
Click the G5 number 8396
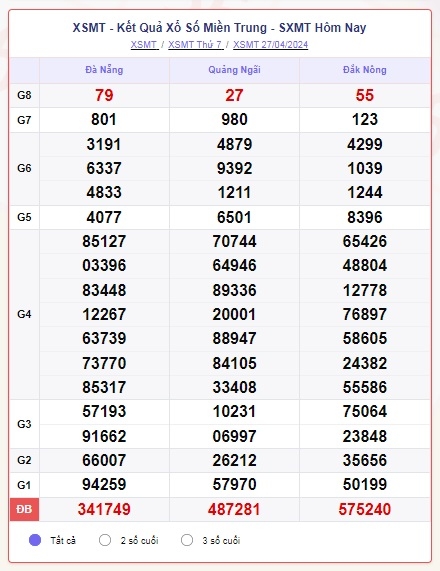click(x=365, y=217)
